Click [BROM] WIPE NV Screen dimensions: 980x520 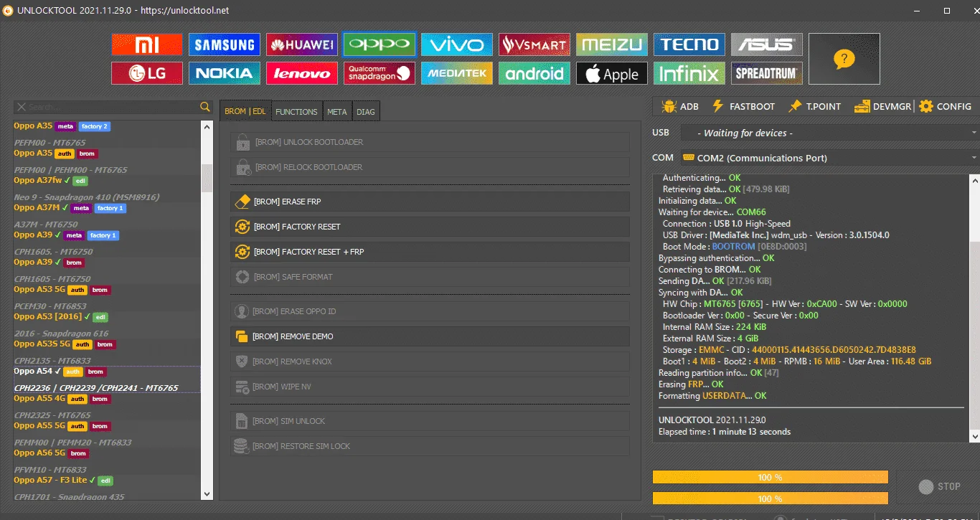[430, 387]
